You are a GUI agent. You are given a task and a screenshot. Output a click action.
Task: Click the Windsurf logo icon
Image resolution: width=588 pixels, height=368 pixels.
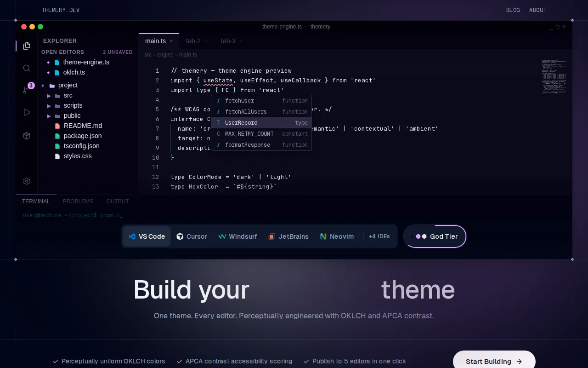pyautogui.click(x=222, y=236)
